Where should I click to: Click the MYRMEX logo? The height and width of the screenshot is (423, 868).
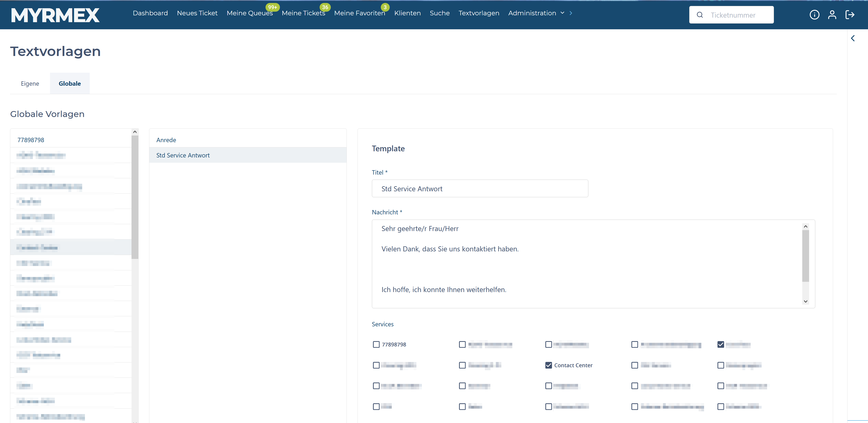pos(55,15)
